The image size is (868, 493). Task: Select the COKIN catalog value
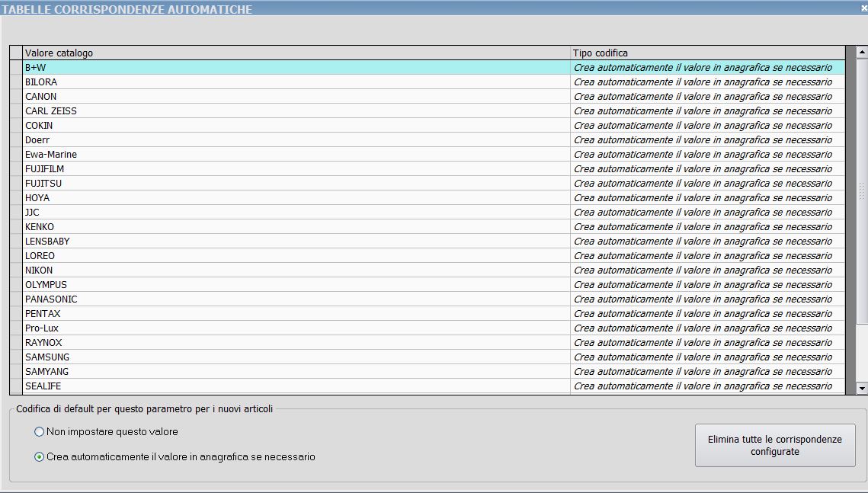(296, 126)
